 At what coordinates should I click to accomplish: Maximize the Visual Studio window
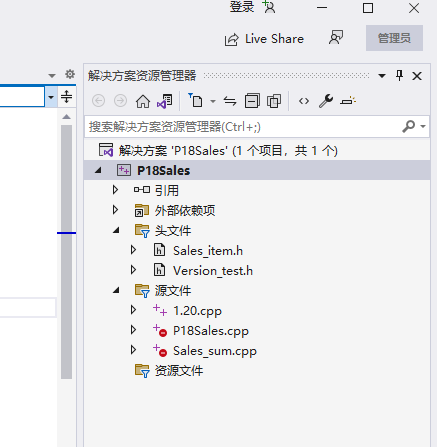368,8
